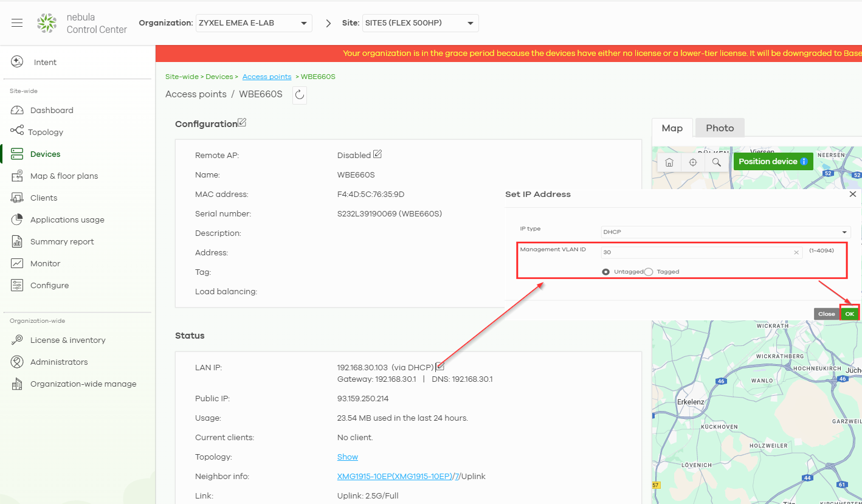Click the Nebula Control Center logo
Viewport: 862px width, 504px height.
pyautogui.click(x=47, y=23)
